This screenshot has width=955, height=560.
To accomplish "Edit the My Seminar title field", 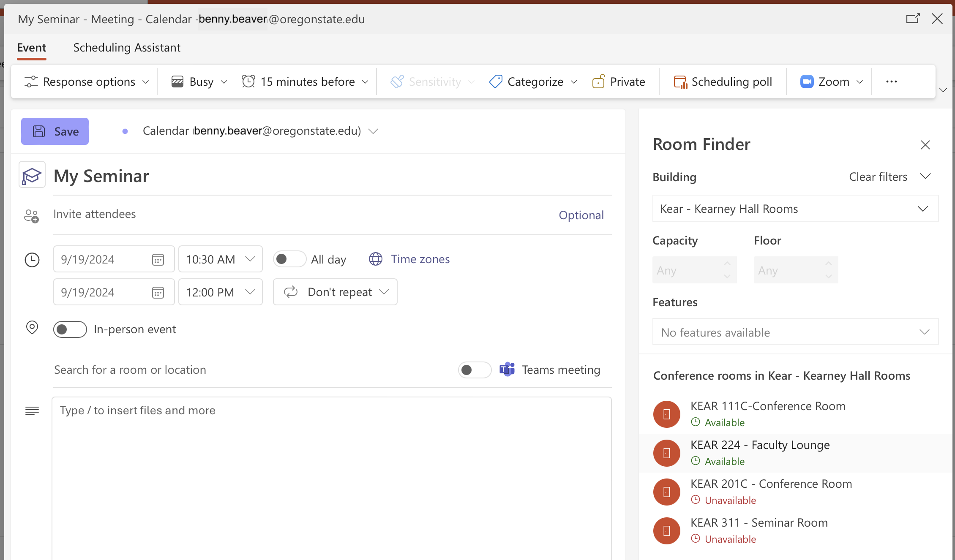I will pyautogui.click(x=332, y=176).
